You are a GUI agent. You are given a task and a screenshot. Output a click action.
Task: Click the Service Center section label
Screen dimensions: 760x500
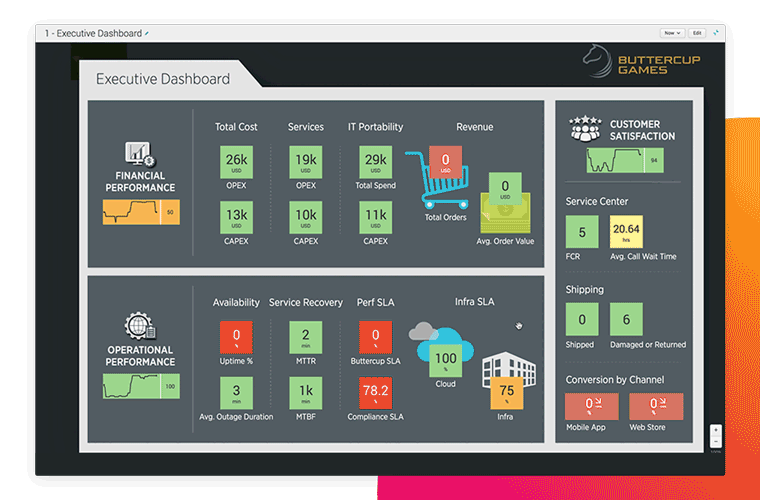pyautogui.click(x=597, y=201)
